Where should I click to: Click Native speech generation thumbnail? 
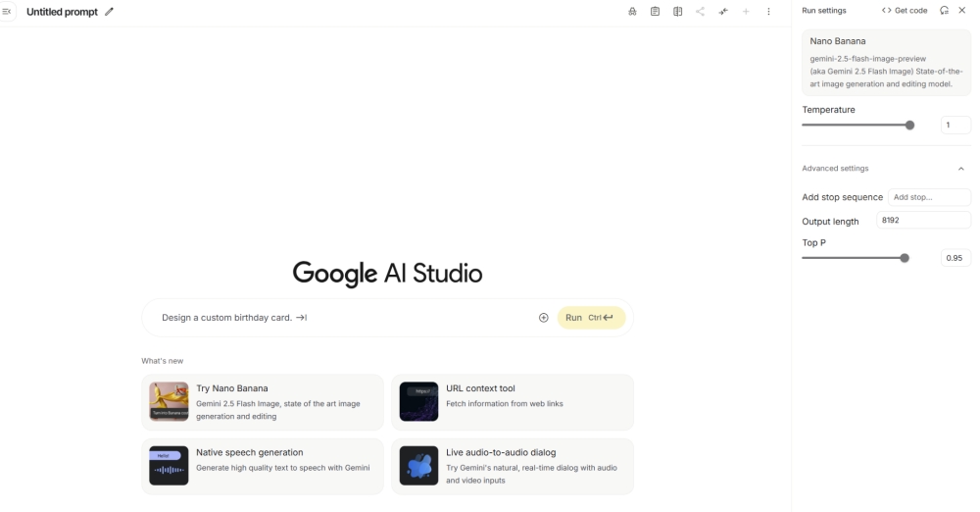[x=169, y=466]
